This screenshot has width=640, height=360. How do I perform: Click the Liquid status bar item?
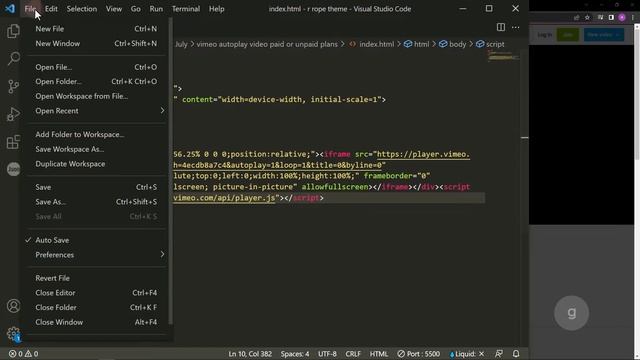(x=466, y=354)
